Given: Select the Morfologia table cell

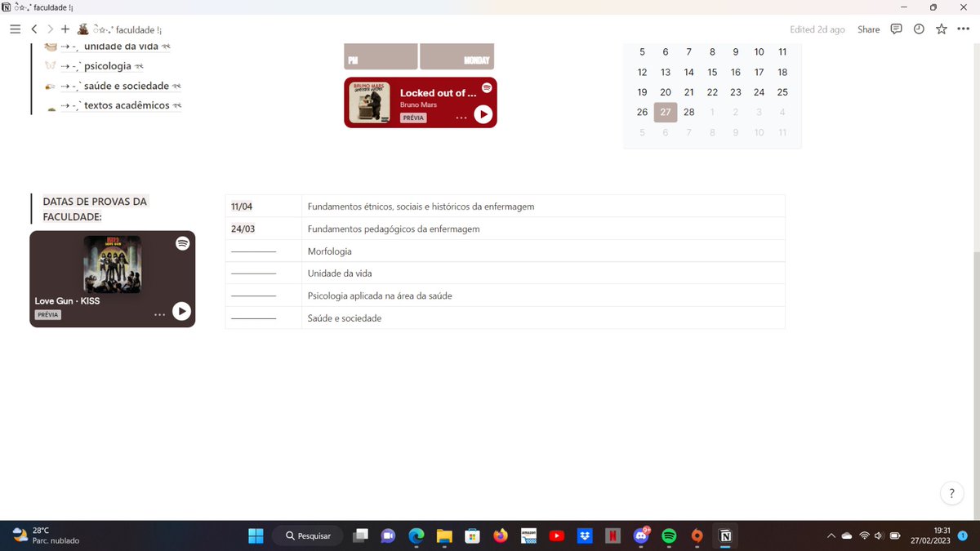Looking at the screenshot, I should [543, 251].
